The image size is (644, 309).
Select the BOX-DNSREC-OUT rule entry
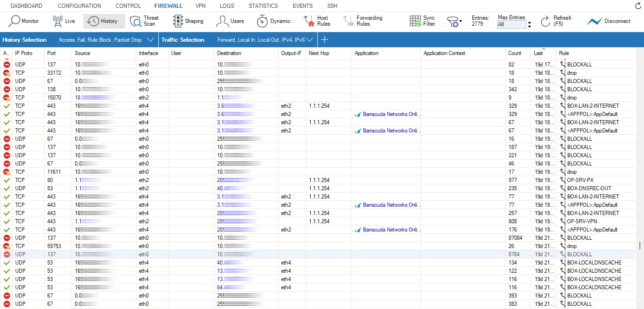tap(589, 188)
